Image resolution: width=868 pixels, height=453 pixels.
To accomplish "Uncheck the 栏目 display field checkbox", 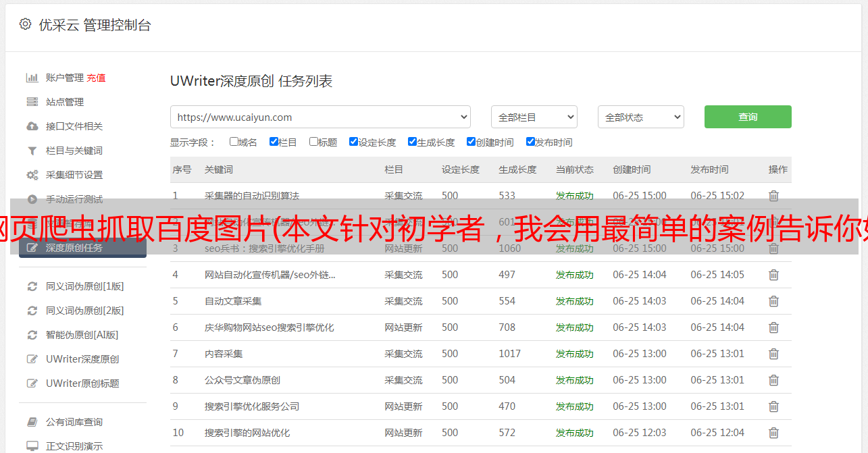I will [274, 142].
